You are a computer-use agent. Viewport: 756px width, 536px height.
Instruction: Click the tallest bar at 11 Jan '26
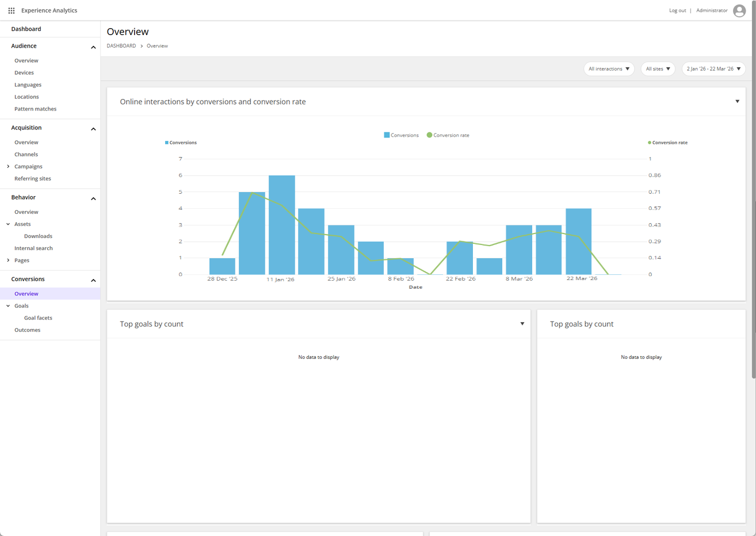click(282, 225)
